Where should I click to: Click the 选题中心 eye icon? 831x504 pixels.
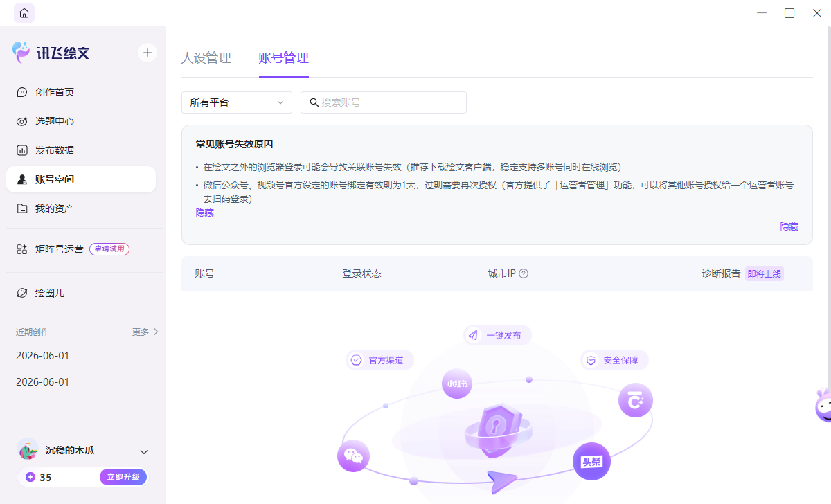point(22,121)
